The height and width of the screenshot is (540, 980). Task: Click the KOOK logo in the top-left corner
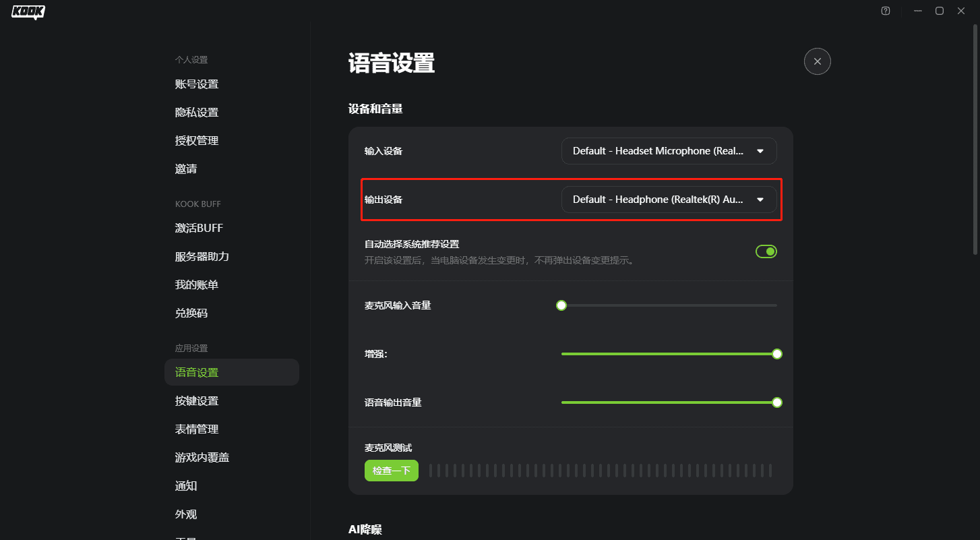pyautogui.click(x=28, y=11)
